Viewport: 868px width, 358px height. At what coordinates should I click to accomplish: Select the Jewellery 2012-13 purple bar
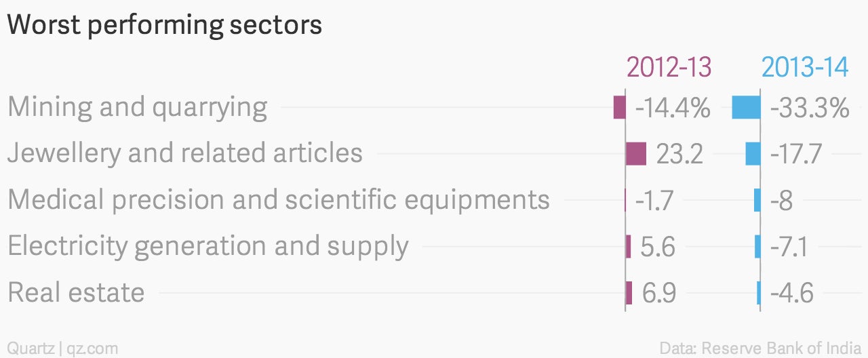(635, 154)
